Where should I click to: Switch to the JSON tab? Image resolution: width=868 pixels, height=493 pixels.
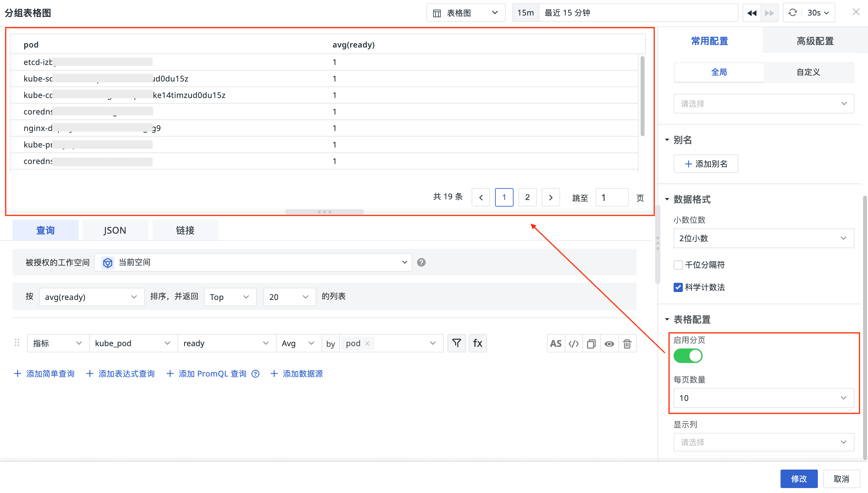(115, 231)
